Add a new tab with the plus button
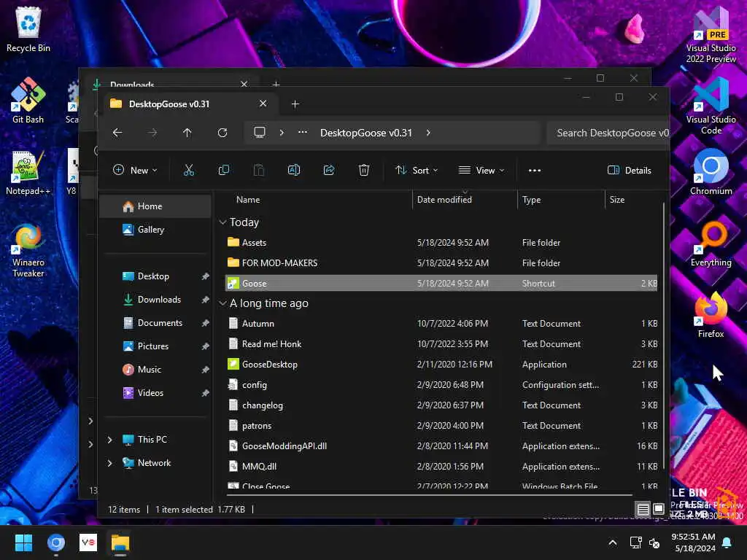Screen dimensions: 747x560 coord(295,104)
